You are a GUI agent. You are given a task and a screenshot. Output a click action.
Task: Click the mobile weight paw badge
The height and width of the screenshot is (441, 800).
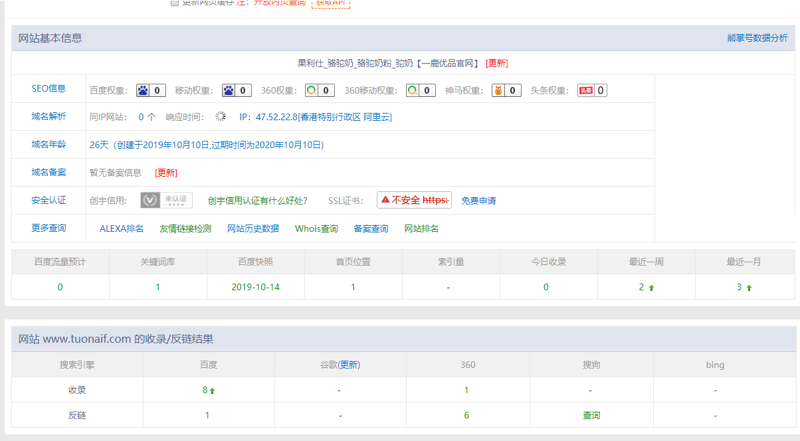(236, 90)
